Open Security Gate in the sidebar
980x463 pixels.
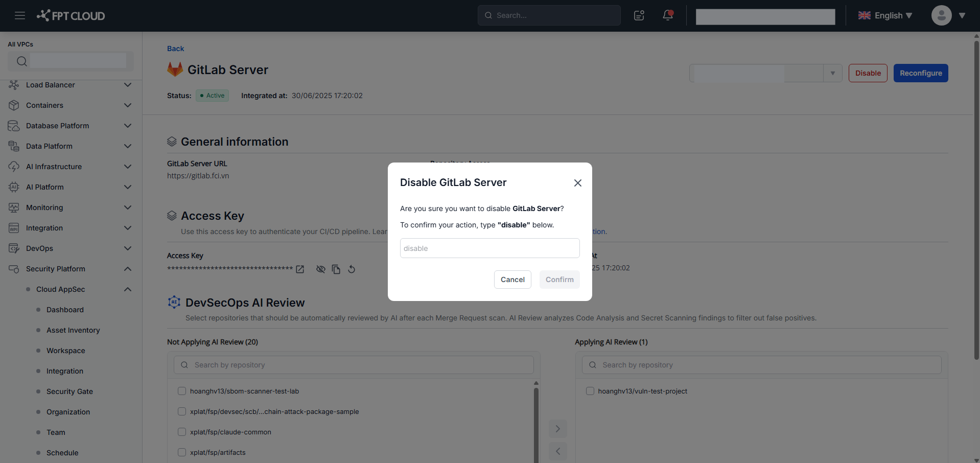pyautogui.click(x=69, y=391)
